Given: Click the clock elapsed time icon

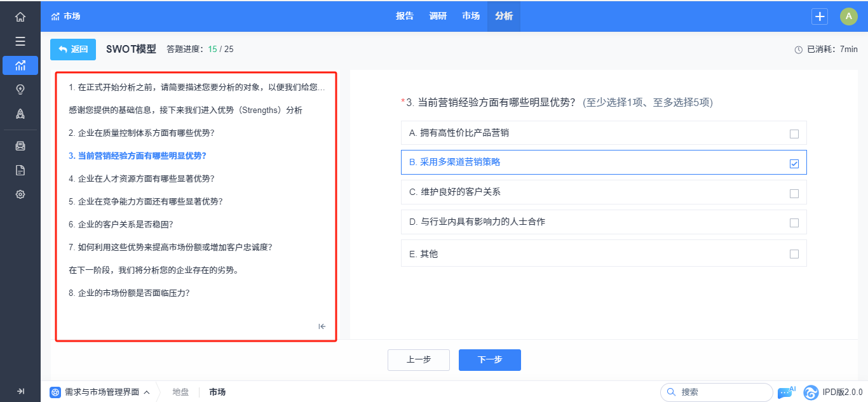Looking at the screenshot, I should (x=799, y=50).
